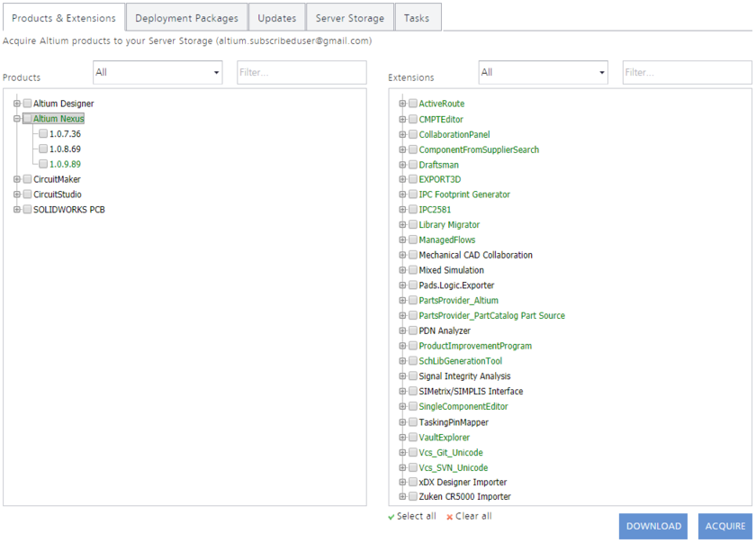Screen dimensions: 756x543
Task: Collapse the Altium Nexus node
Action: click(x=15, y=118)
